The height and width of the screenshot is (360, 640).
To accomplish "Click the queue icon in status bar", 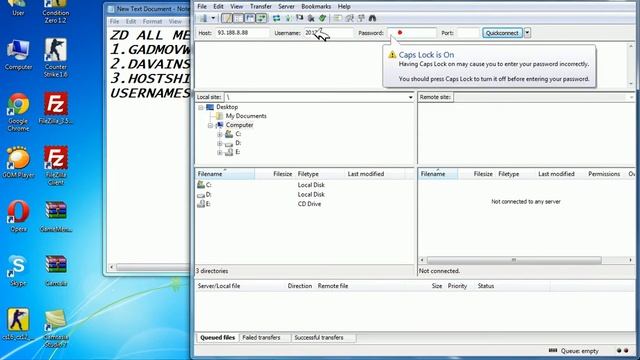I will [553, 351].
